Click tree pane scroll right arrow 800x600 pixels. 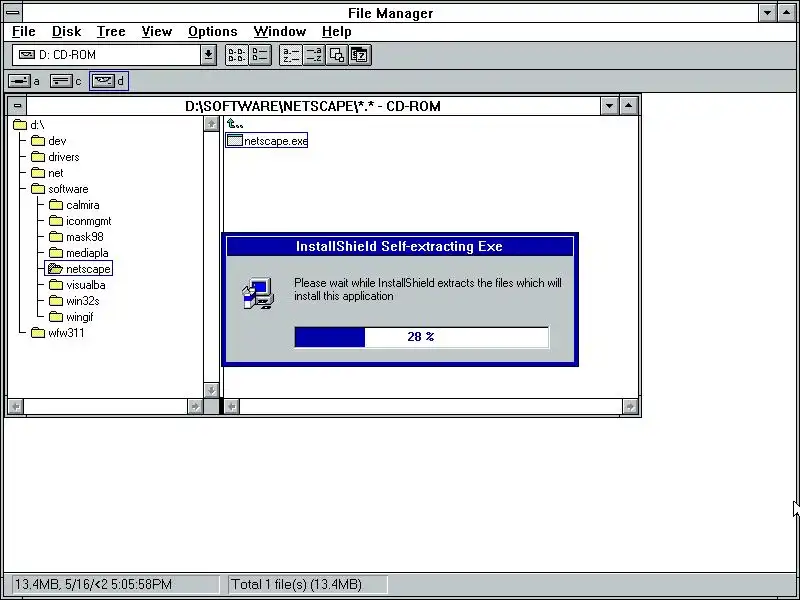pyautogui.click(x=195, y=407)
